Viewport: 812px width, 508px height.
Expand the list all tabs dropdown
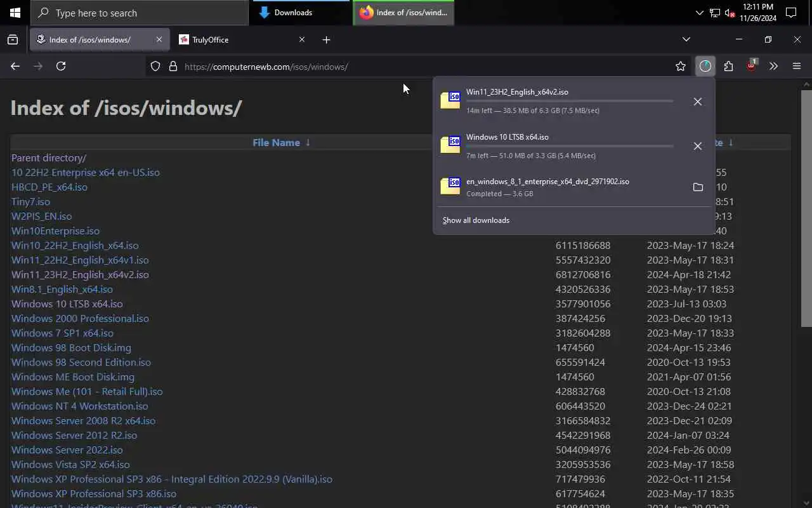click(686, 39)
